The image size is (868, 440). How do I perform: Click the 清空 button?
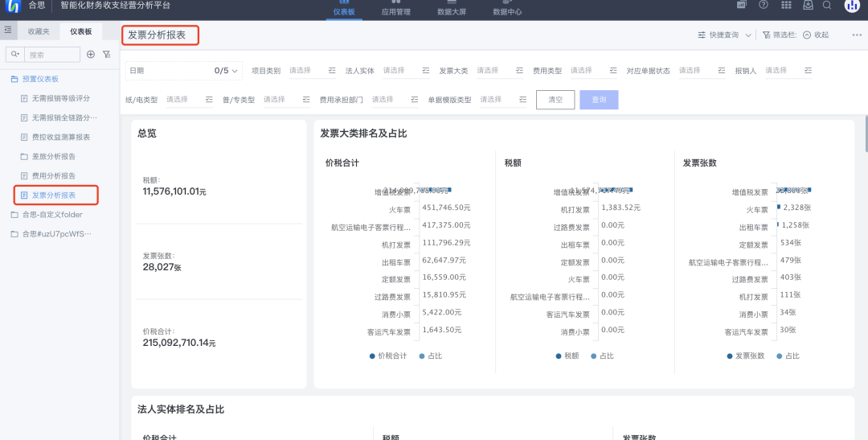[555, 100]
